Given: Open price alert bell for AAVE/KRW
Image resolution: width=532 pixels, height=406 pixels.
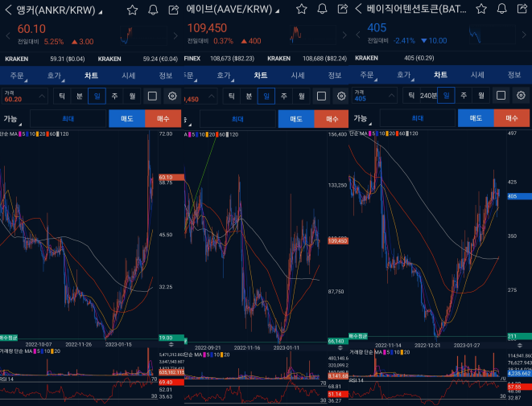Looking at the screenshot, I should click(324, 10).
